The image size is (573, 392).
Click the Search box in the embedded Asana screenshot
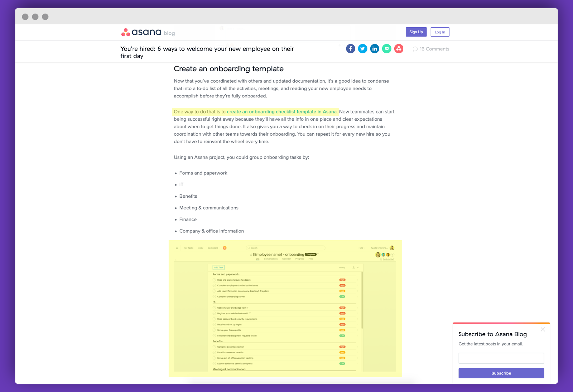tap(285, 248)
